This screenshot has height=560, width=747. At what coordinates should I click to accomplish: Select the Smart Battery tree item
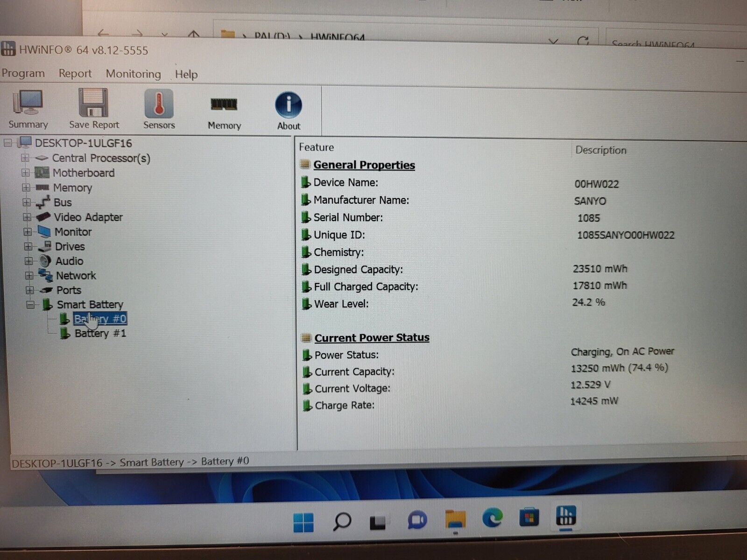pos(90,304)
